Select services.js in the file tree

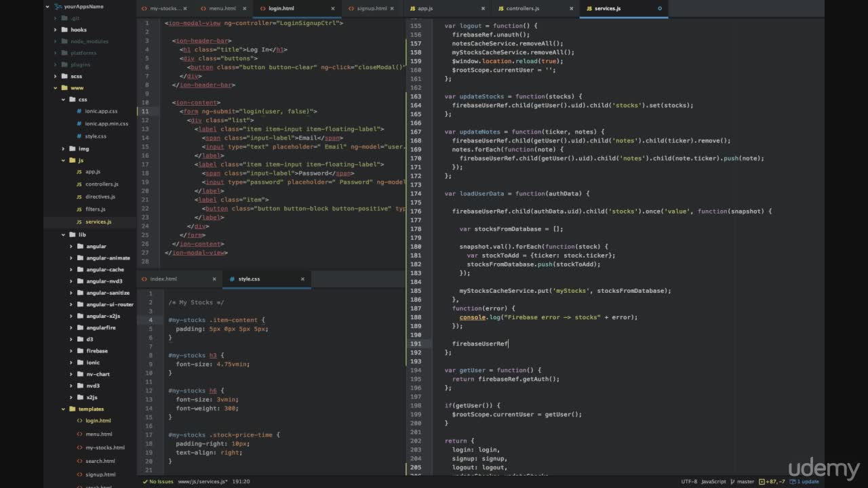click(x=98, y=222)
